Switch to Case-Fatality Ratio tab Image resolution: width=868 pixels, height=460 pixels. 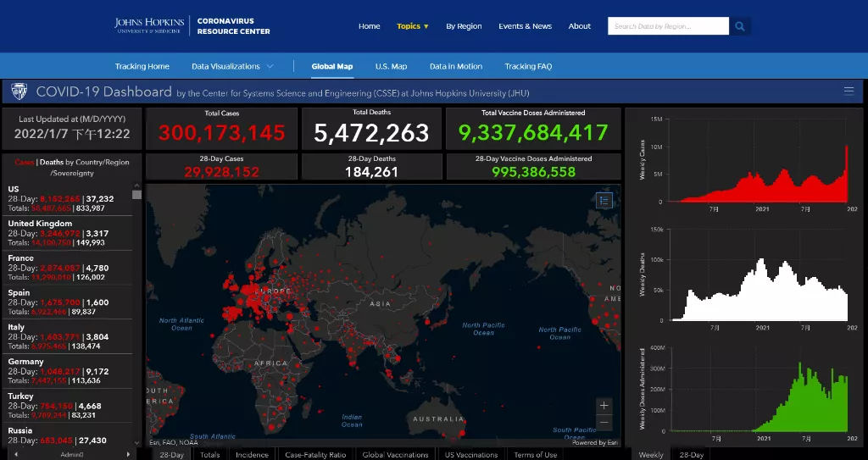[x=315, y=454]
